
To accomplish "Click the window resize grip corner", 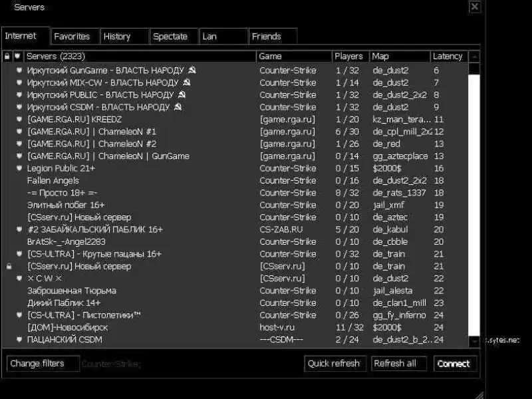I will tap(479, 395).
